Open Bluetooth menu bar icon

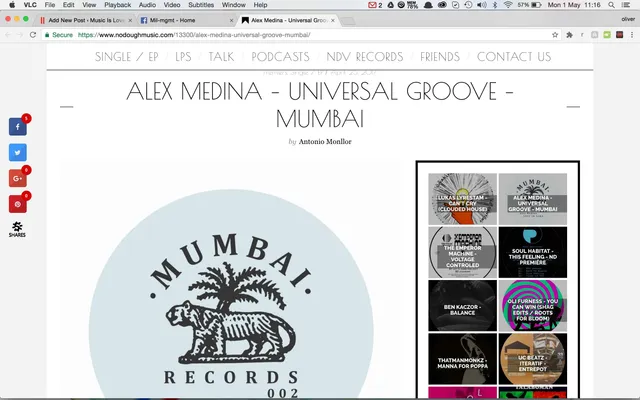pyautogui.click(x=495, y=5)
